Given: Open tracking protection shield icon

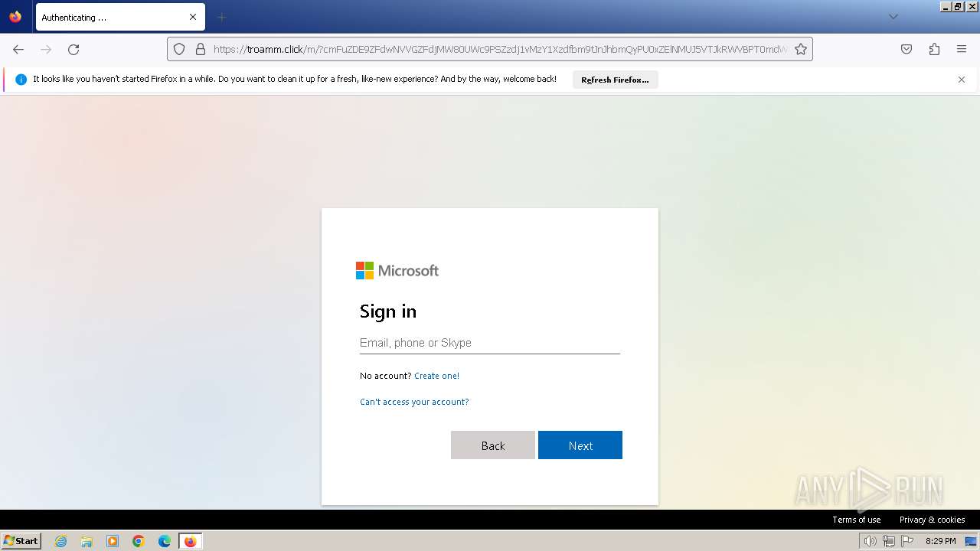Looking at the screenshot, I should click(x=179, y=49).
